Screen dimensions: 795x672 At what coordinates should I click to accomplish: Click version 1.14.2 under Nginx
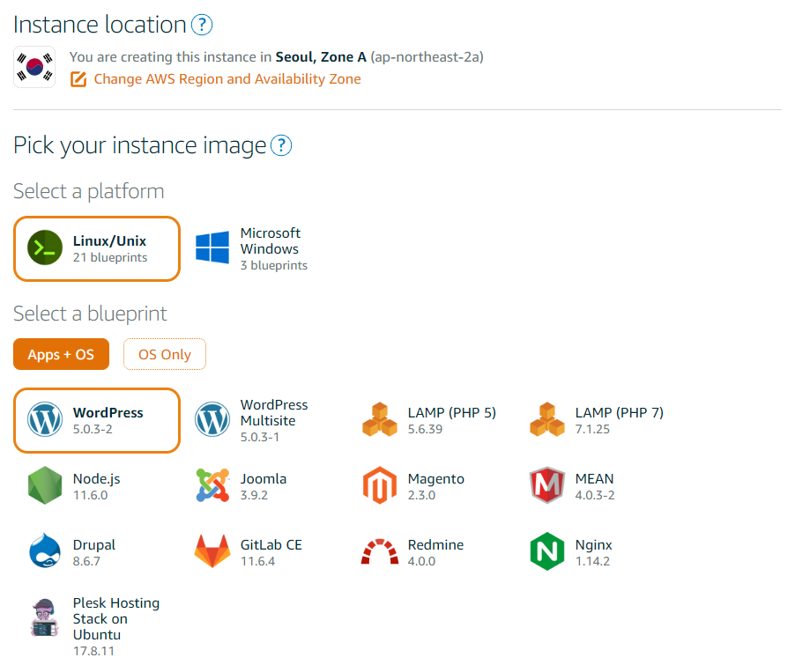[x=592, y=562]
